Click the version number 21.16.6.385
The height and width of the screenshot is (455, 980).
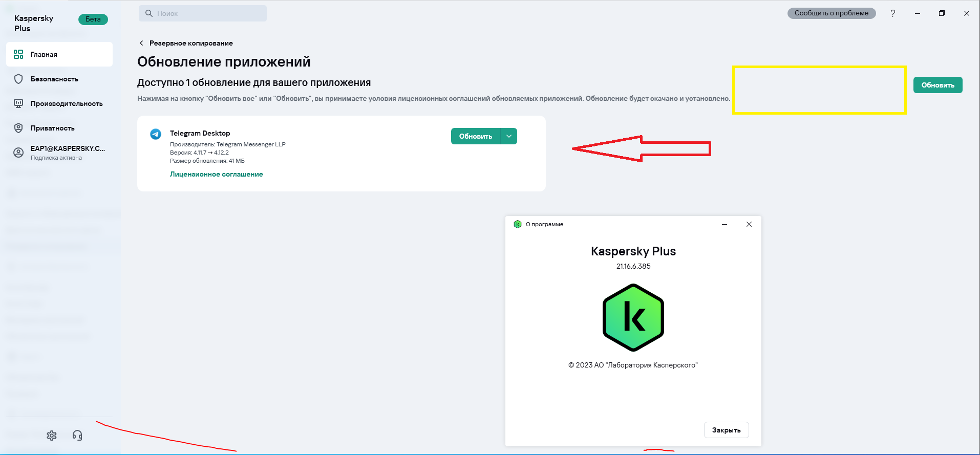[x=633, y=266]
